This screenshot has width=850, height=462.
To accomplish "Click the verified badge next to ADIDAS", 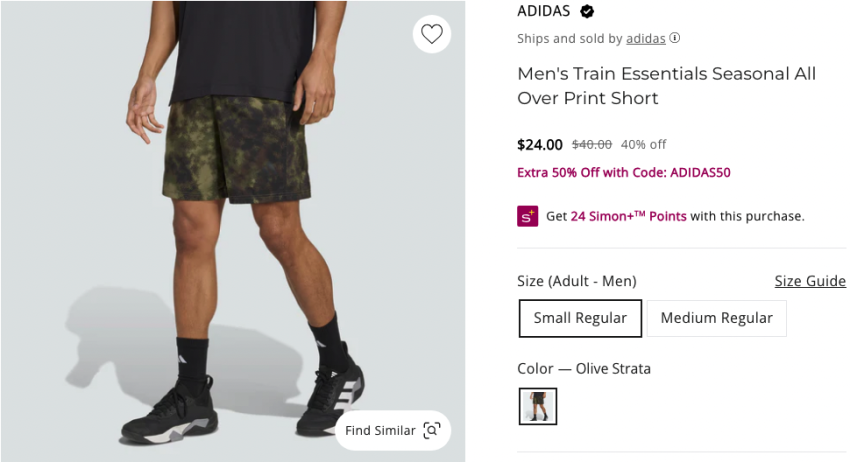I will (587, 12).
